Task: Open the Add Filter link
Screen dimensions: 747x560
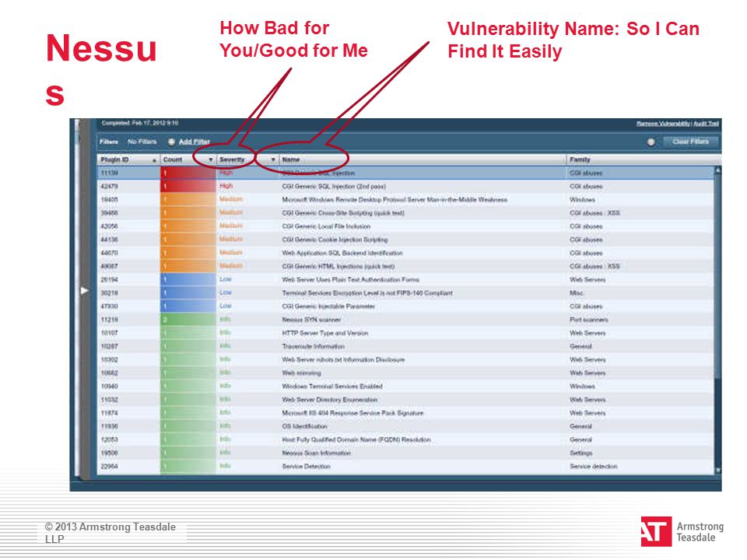Action: 194,142
